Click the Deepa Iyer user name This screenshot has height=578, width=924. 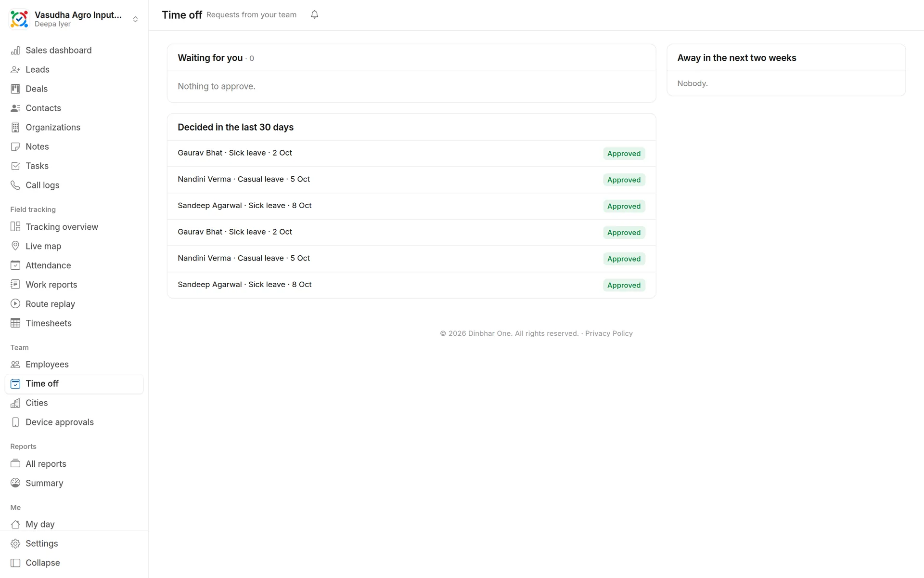pos(52,24)
